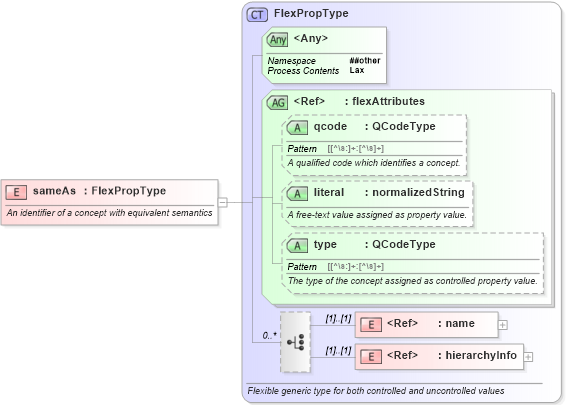Select the sameAs : FlexPropType label
566x405 pixels.
(x=99, y=191)
